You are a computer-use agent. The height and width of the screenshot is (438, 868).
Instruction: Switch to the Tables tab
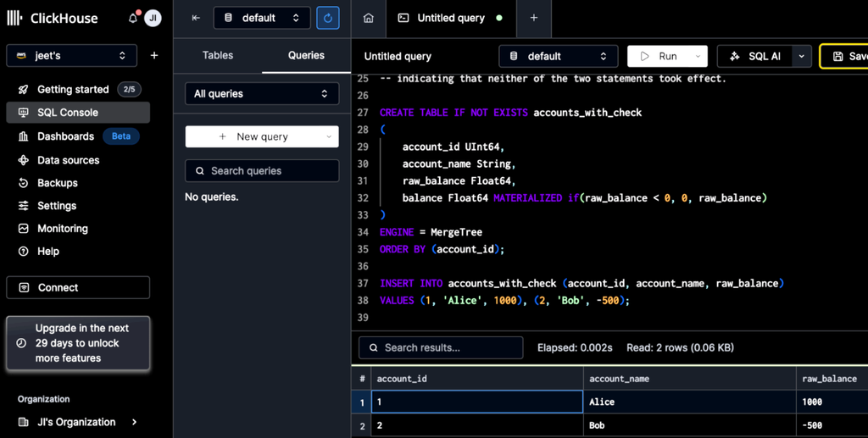[x=218, y=55]
